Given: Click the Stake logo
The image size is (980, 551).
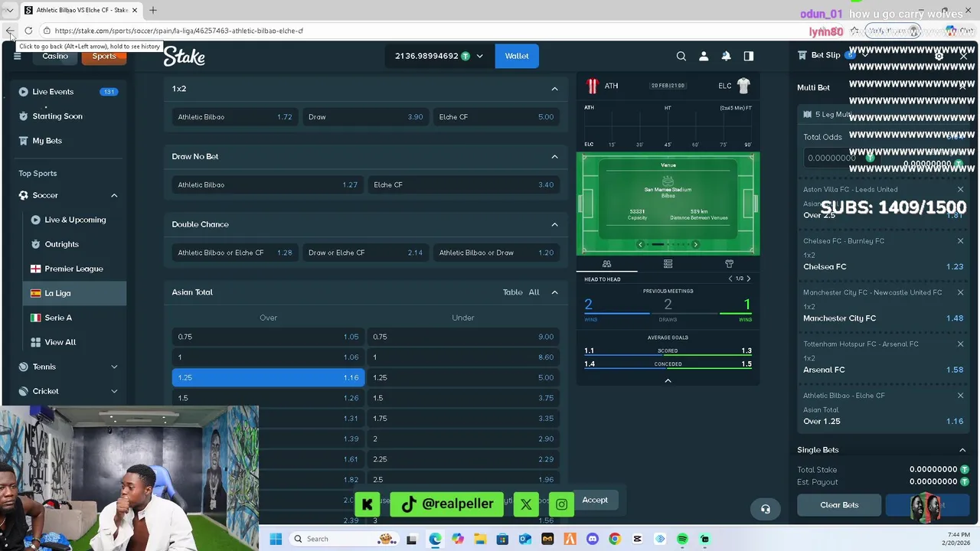Looking at the screenshot, I should pyautogui.click(x=184, y=56).
